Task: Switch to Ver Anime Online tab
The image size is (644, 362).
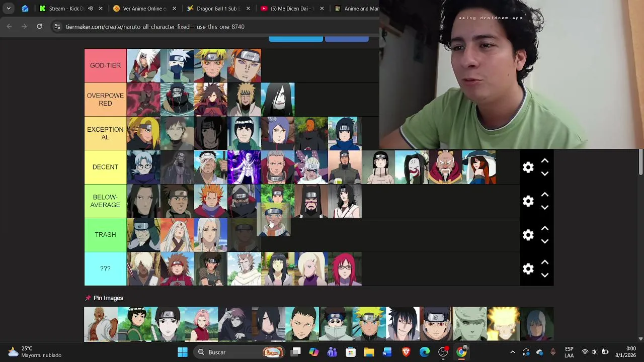Action: pos(145,9)
